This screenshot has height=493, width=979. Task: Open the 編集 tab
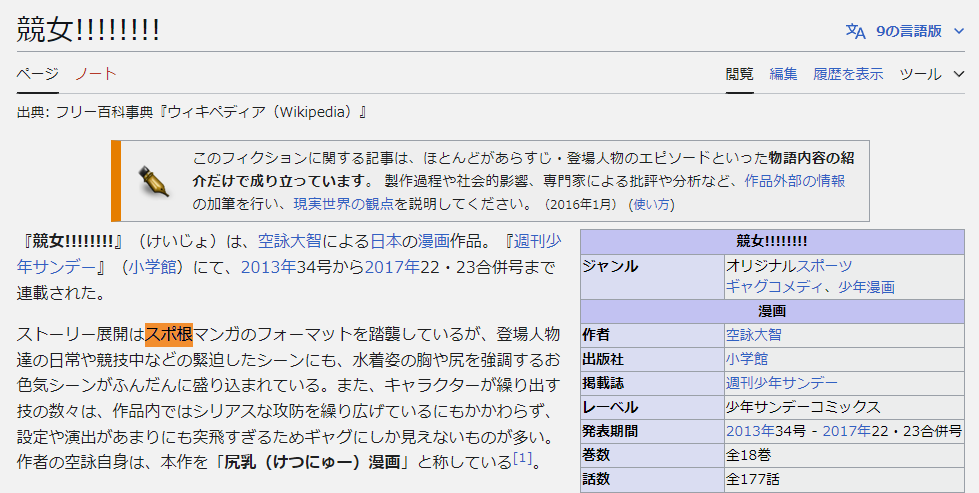(783, 74)
